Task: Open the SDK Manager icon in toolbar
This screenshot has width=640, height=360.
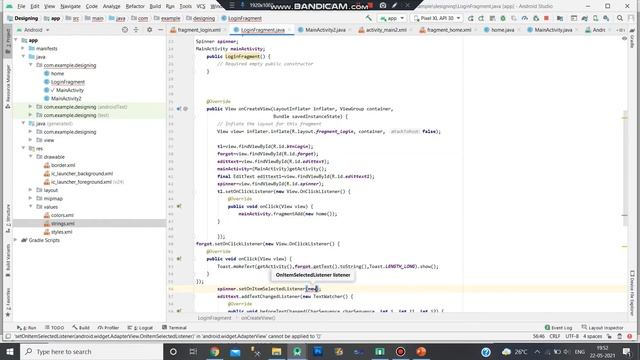Action: [x=606, y=18]
